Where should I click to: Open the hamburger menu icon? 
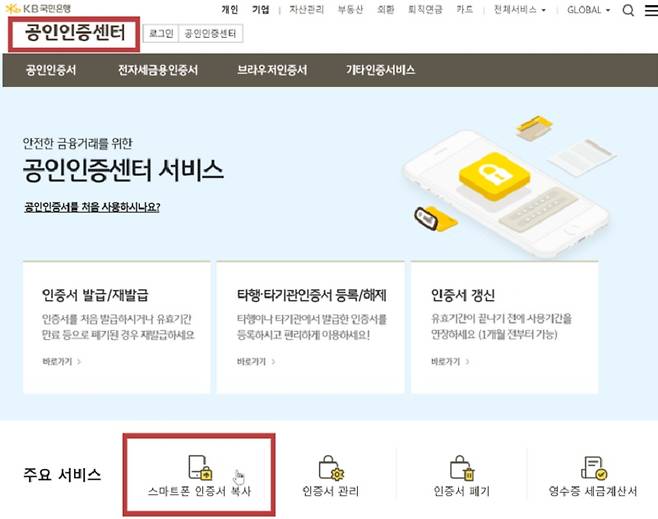[x=652, y=10]
